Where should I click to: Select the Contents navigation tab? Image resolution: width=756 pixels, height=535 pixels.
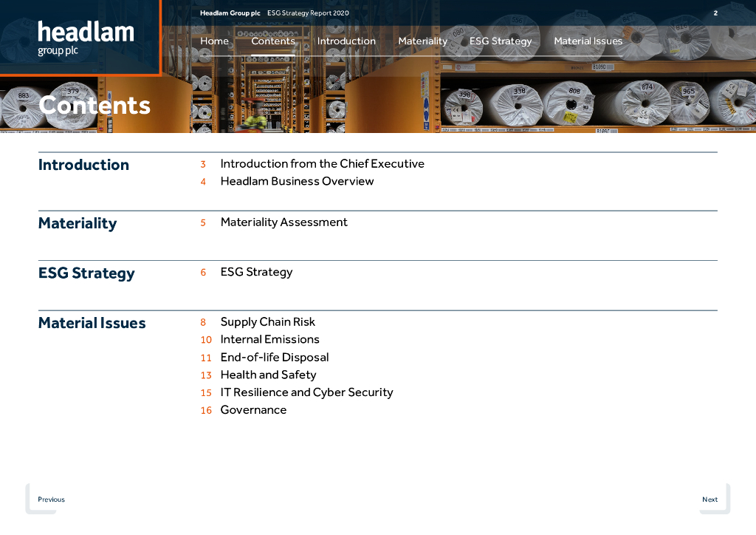pos(272,41)
